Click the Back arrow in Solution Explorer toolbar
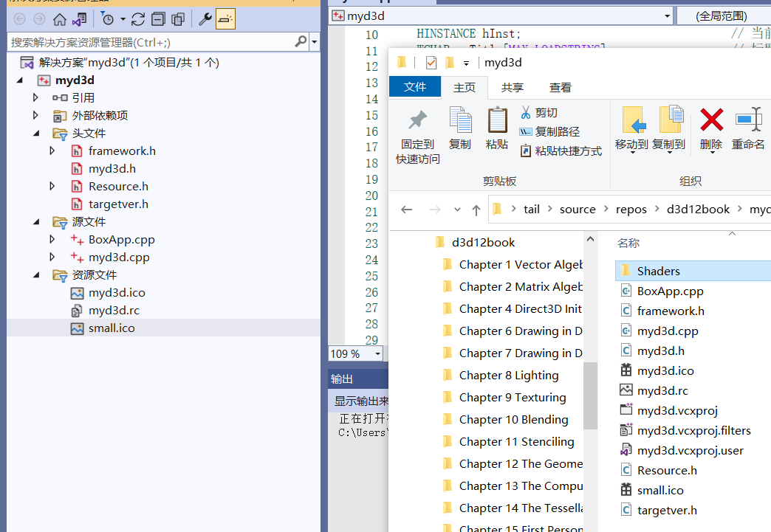 click(19, 19)
